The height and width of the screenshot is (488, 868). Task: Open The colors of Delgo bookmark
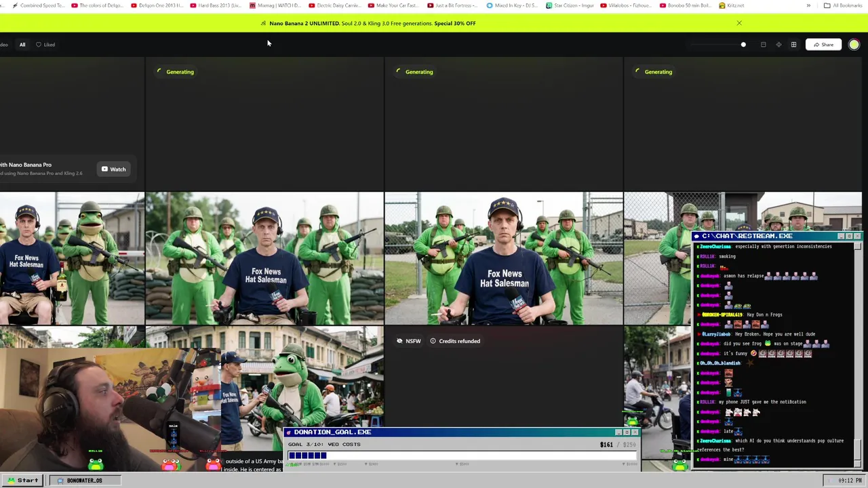(97, 5)
